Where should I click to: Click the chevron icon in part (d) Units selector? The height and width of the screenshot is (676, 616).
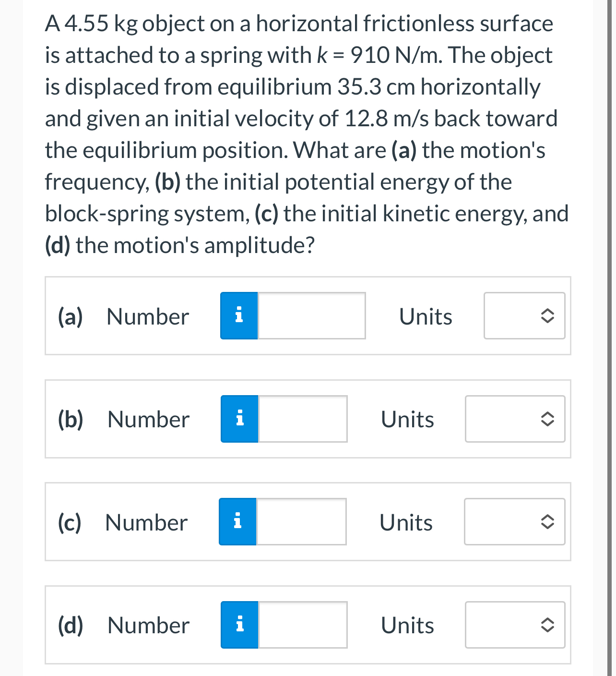coord(547,625)
